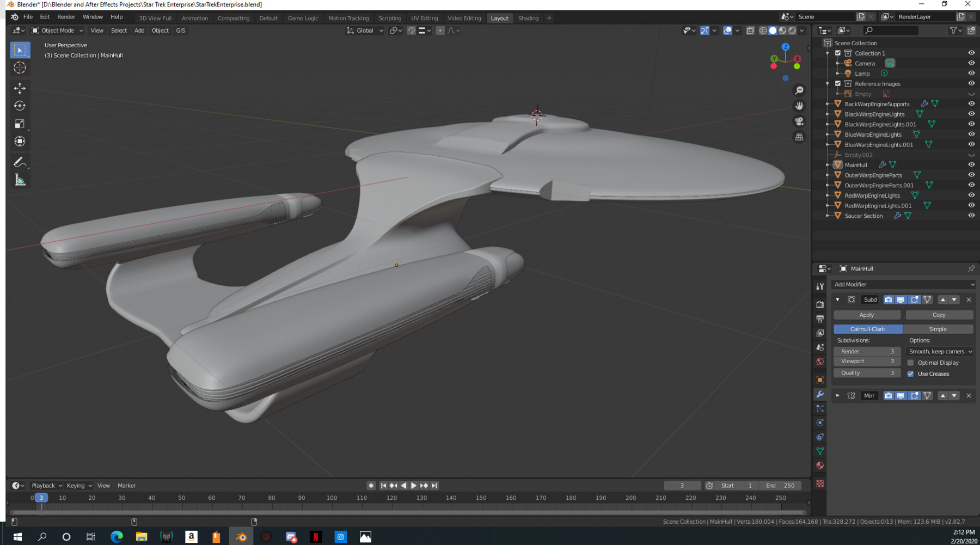Set Viewport subdivisions using its slider
Image resolution: width=980 pixels, height=545 pixels.
[866, 361]
